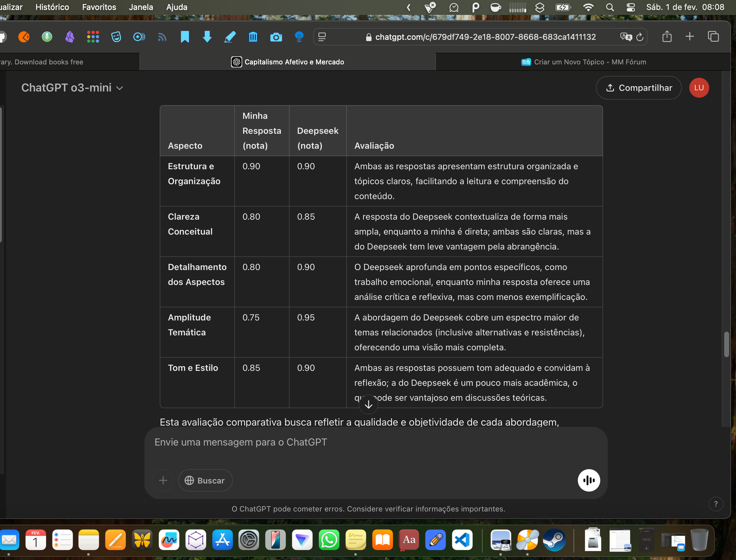Viewport: 736px width, 560px height.
Task: Click the colorful dots grid extension icon
Action: click(x=93, y=37)
